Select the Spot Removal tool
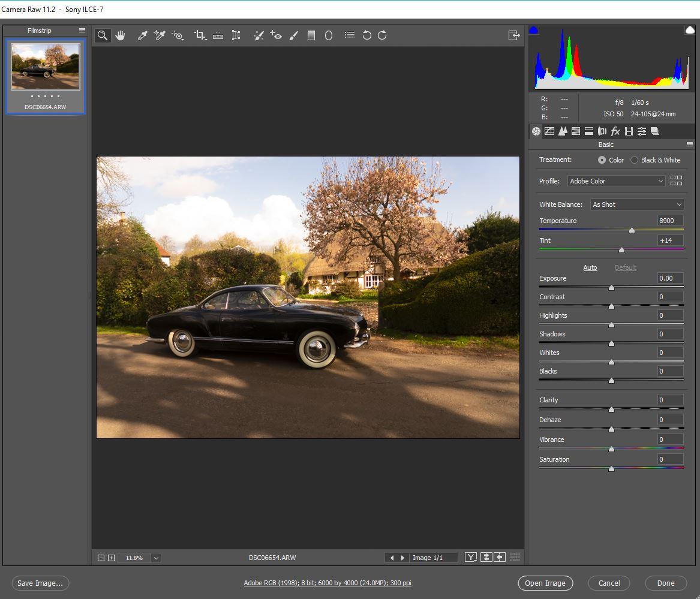Image resolution: width=700 pixels, height=599 pixels. [258, 36]
